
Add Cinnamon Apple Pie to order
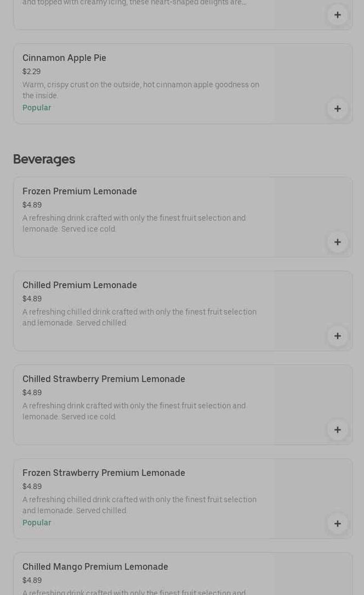coord(337,108)
